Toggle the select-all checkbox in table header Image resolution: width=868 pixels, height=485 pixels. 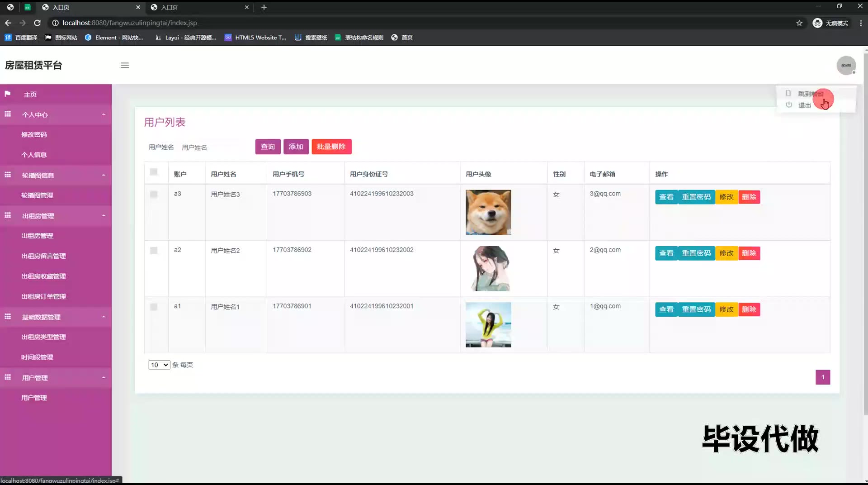pos(154,172)
